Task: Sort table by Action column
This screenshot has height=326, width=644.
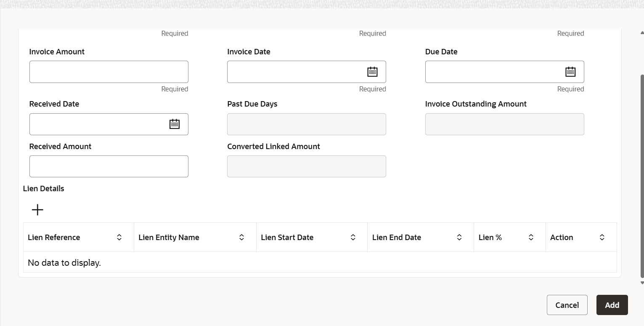Action: [x=602, y=238]
